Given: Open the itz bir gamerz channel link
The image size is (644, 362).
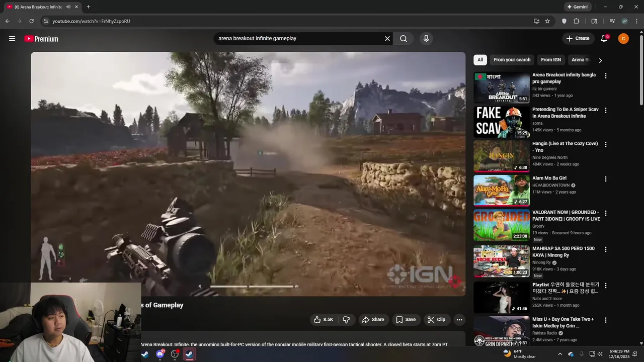Looking at the screenshot, I should point(544,89).
